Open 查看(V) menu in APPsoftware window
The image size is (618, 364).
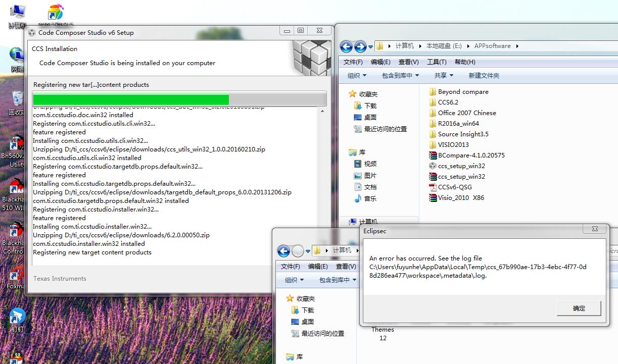pos(408,62)
